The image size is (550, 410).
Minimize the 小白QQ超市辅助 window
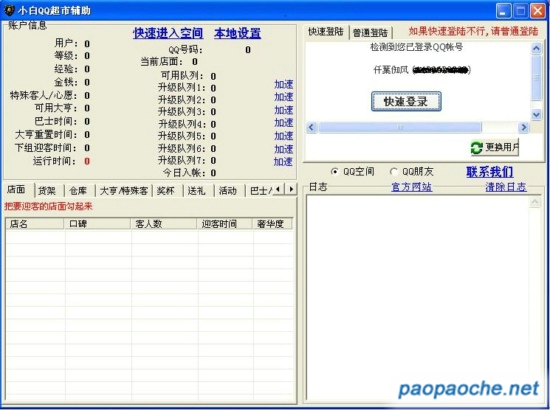tap(503, 11)
